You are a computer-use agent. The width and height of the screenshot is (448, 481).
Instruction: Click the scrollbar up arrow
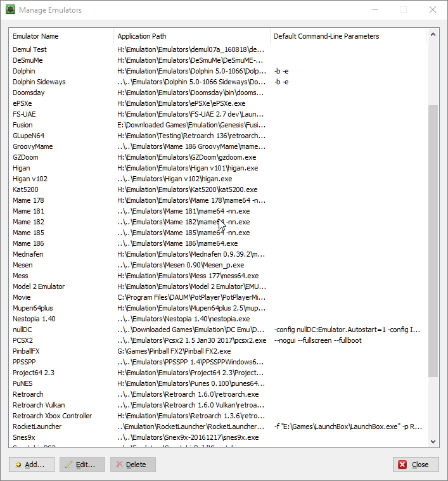coord(433,34)
